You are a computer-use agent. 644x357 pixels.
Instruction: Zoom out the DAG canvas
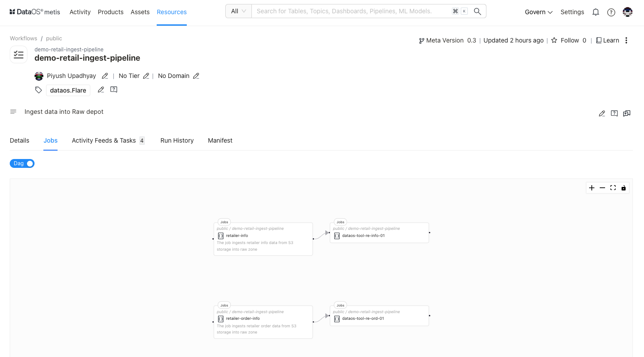click(x=602, y=188)
